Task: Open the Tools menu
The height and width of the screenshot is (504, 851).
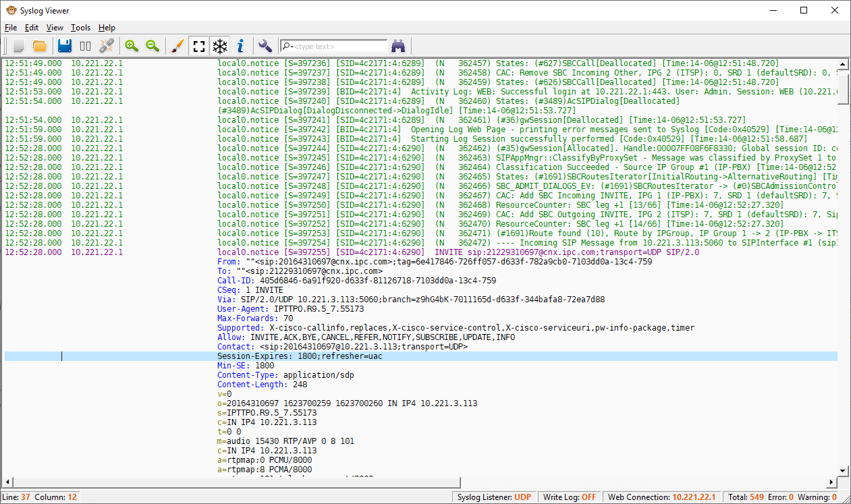Action: pyautogui.click(x=80, y=28)
